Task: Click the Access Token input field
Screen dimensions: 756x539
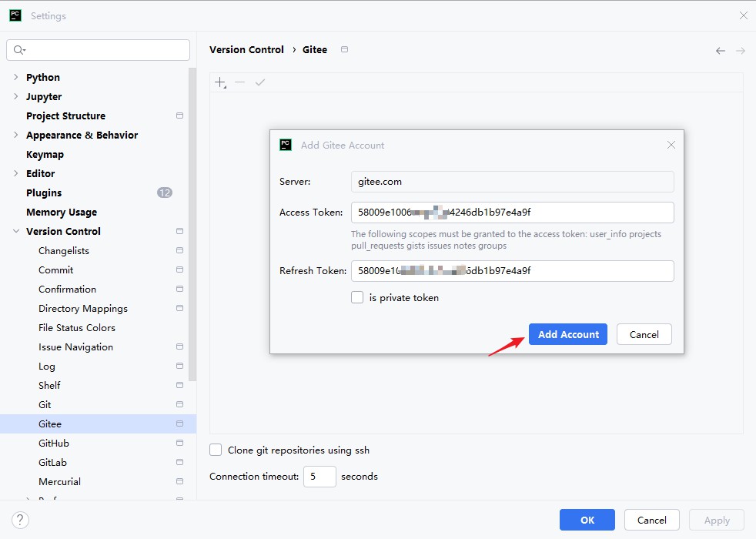Action: 513,212
